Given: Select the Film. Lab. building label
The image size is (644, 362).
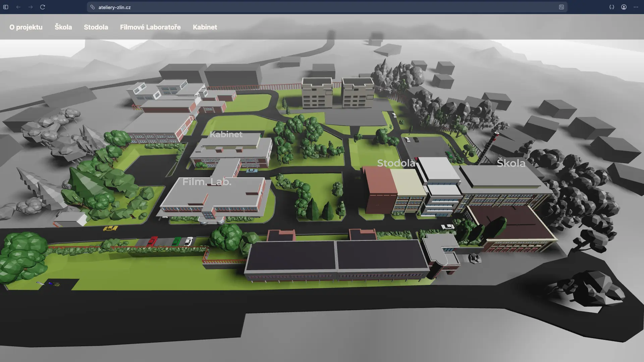Looking at the screenshot, I should pos(207,182).
